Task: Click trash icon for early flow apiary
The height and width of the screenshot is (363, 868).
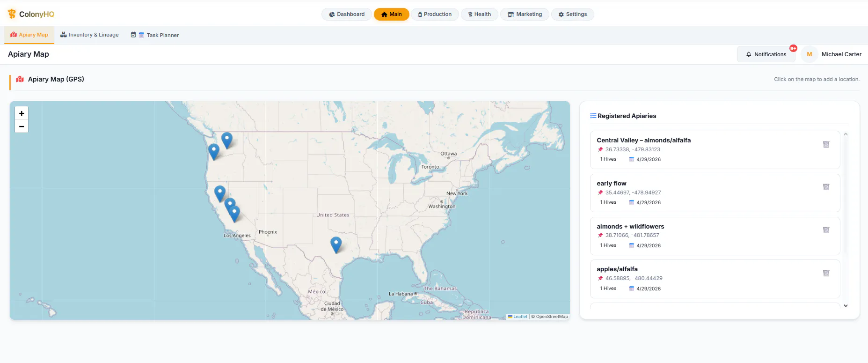Action: [826, 187]
